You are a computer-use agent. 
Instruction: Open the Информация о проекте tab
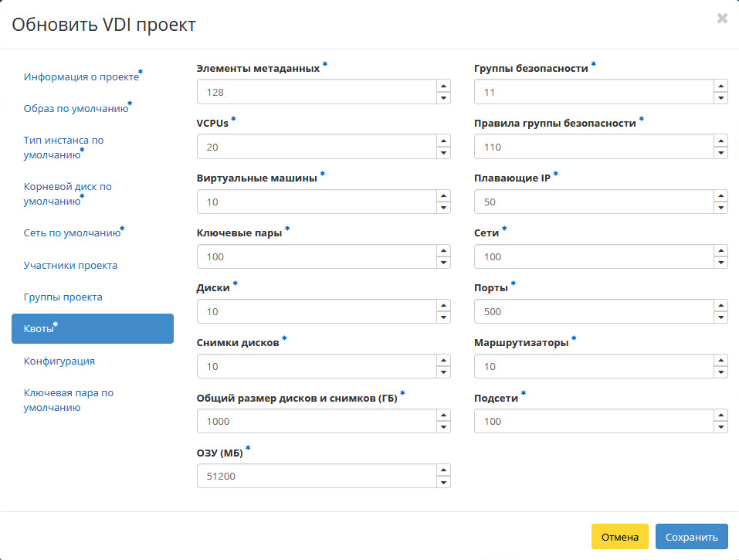tap(81, 77)
